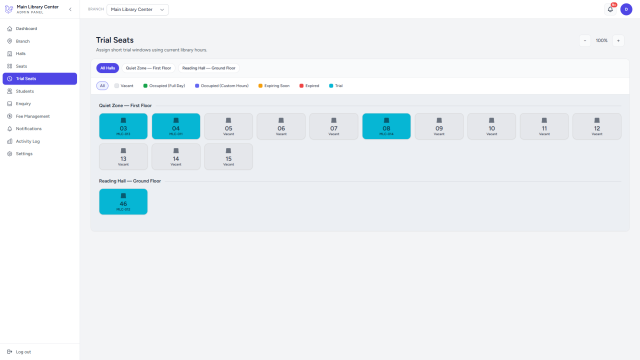Increase zoom with the plus button
The width and height of the screenshot is (640, 360).
[x=618, y=40]
